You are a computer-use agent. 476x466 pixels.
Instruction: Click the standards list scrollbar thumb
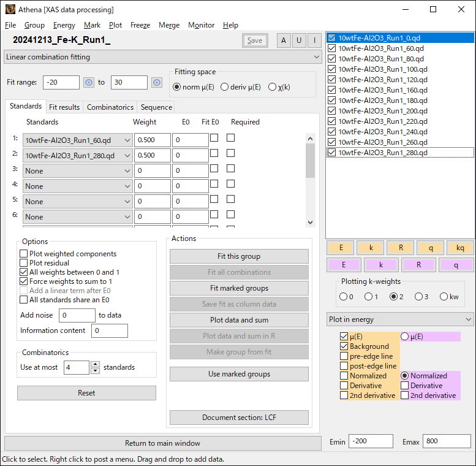click(310, 161)
